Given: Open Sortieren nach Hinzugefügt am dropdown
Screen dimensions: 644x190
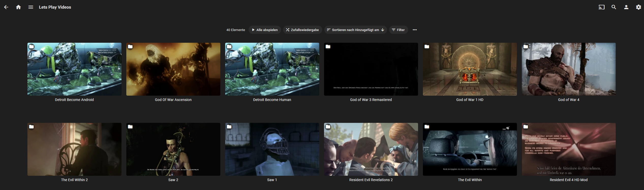Looking at the screenshot, I should [x=356, y=30].
